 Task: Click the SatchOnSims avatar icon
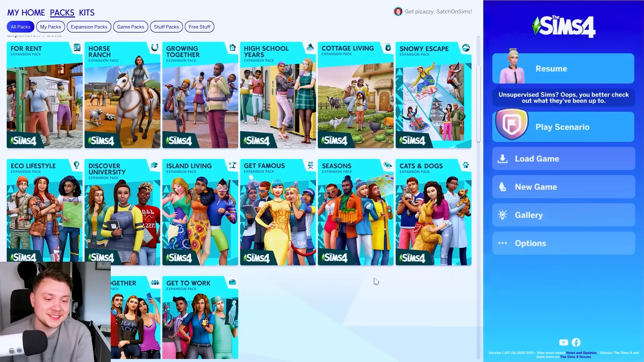(398, 11)
